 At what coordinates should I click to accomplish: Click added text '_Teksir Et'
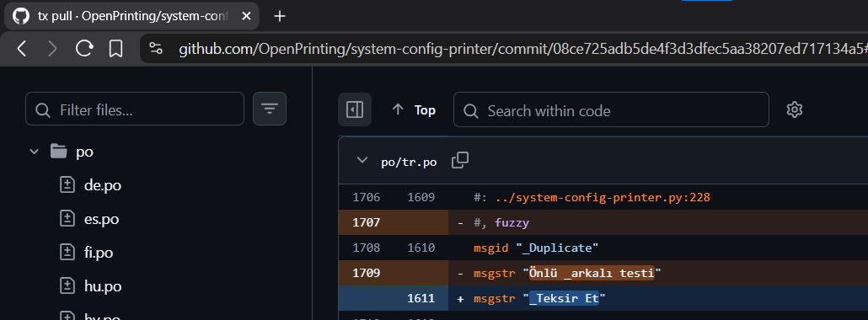pos(564,298)
